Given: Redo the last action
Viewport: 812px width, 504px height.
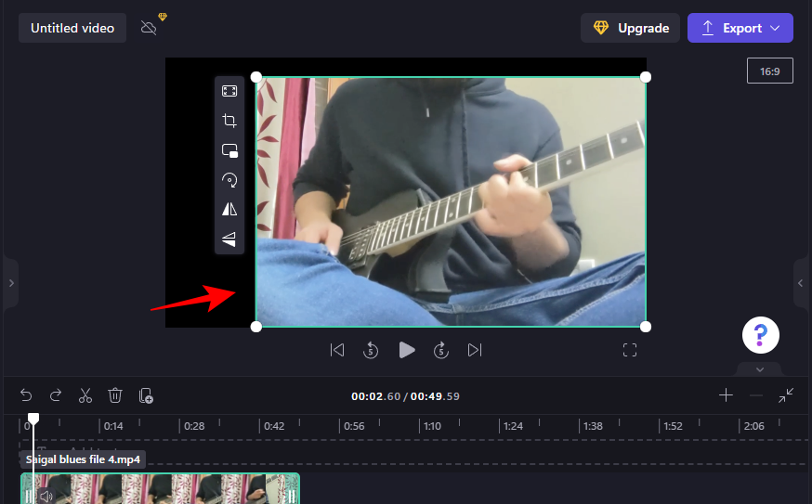Looking at the screenshot, I should 56,395.
